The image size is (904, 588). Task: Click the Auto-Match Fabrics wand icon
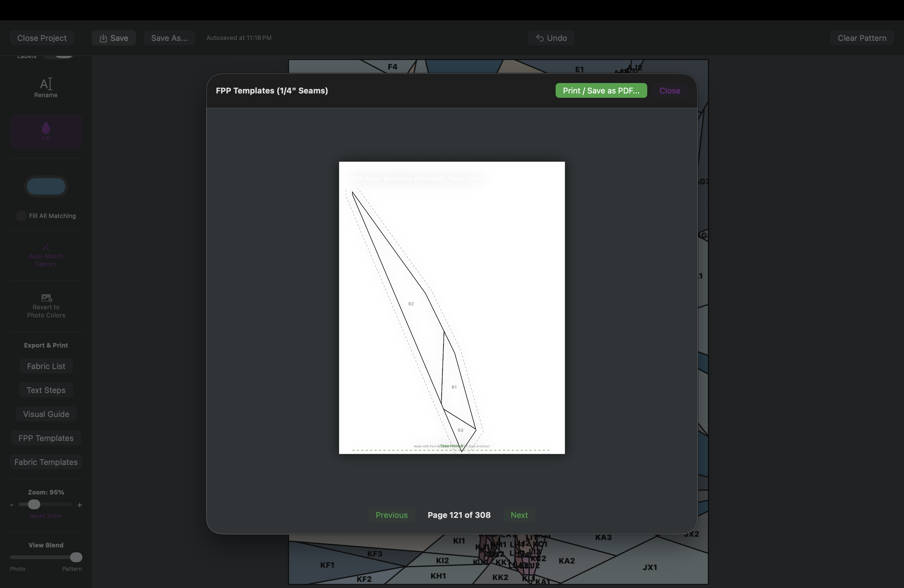(x=46, y=248)
